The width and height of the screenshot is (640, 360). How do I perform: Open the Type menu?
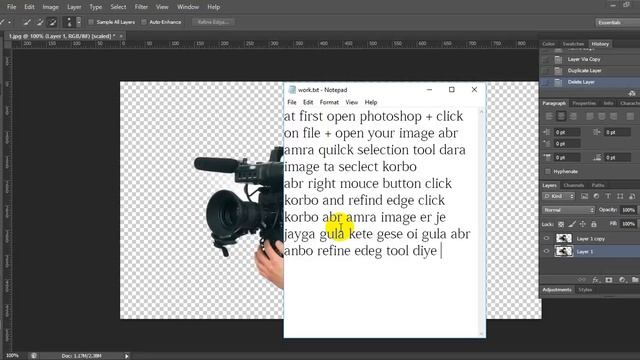pos(96,7)
